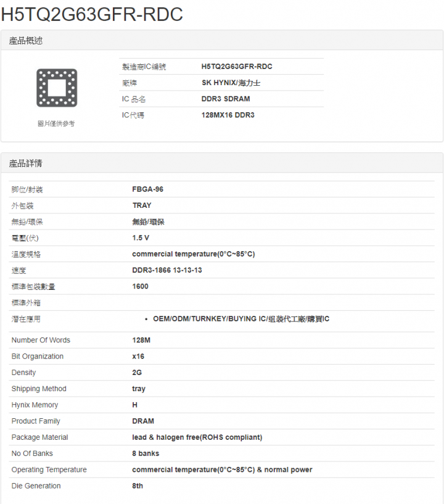The image size is (444, 504).
Task: Click the Product Family label
Action: click(x=36, y=421)
